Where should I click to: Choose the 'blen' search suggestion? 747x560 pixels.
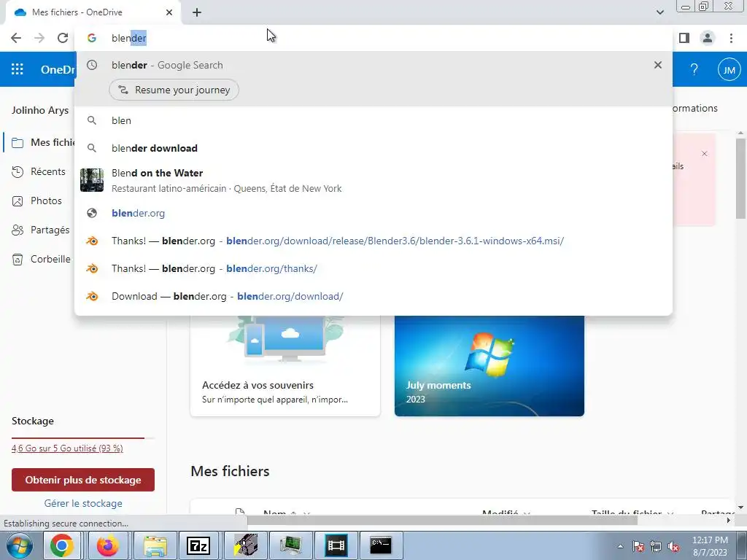click(x=373, y=120)
